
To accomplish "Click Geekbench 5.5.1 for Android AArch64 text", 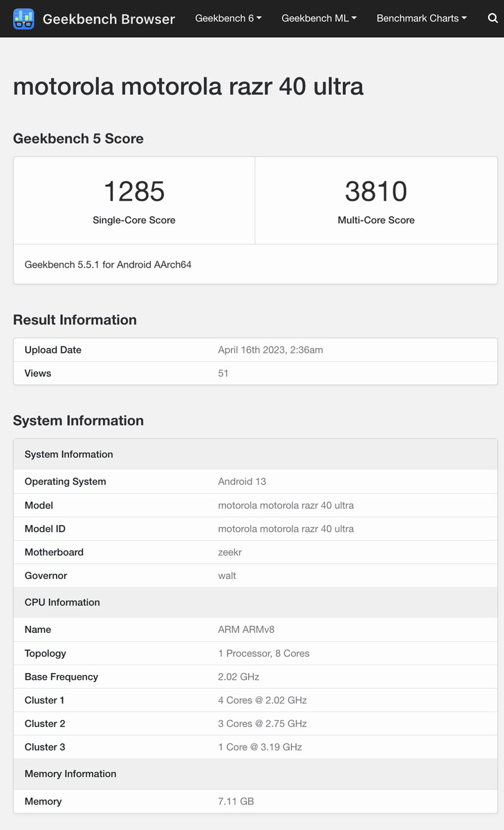I will click(x=108, y=264).
